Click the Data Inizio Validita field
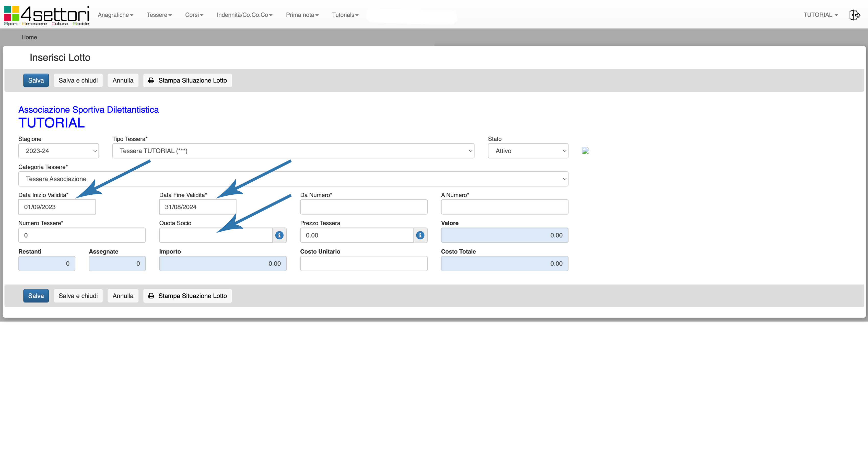The width and height of the screenshot is (868, 466). [x=57, y=207]
